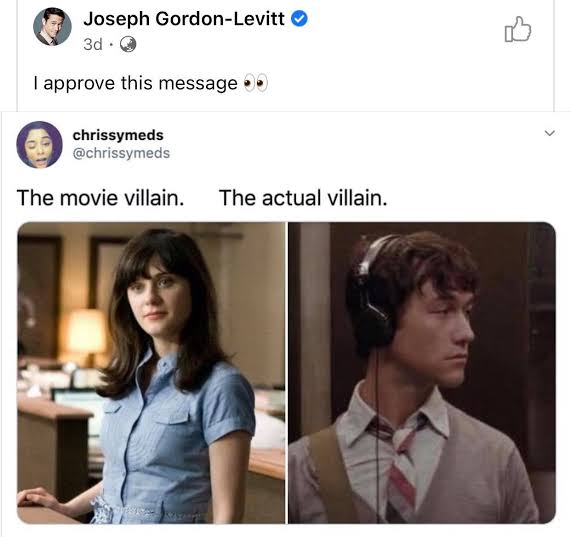Viewport: 571px width, 537px height.
Task: Expand the tweet options chevron
Action: 550,133
